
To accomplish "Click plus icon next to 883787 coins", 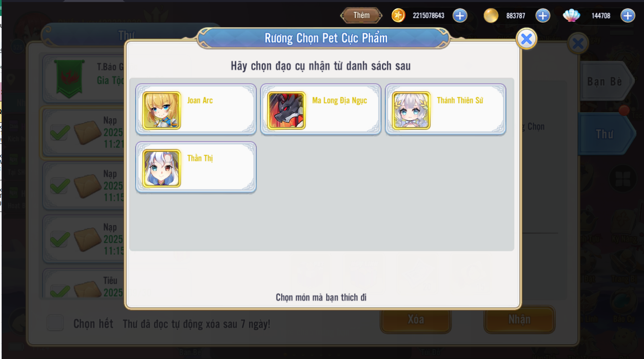I will click(543, 16).
